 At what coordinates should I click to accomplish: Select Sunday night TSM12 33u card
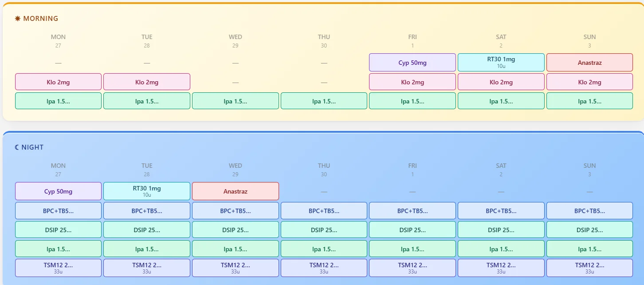pyautogui.click(x=590, y=268)
